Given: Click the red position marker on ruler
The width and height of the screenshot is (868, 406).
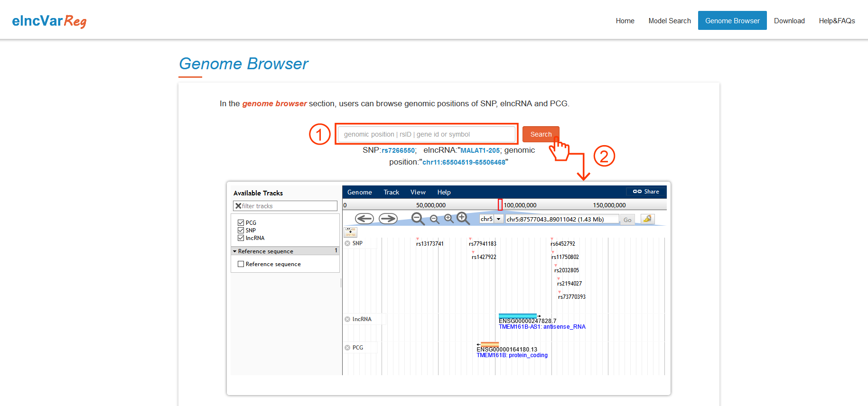Looking at the screenshot, I should (500, 205).
